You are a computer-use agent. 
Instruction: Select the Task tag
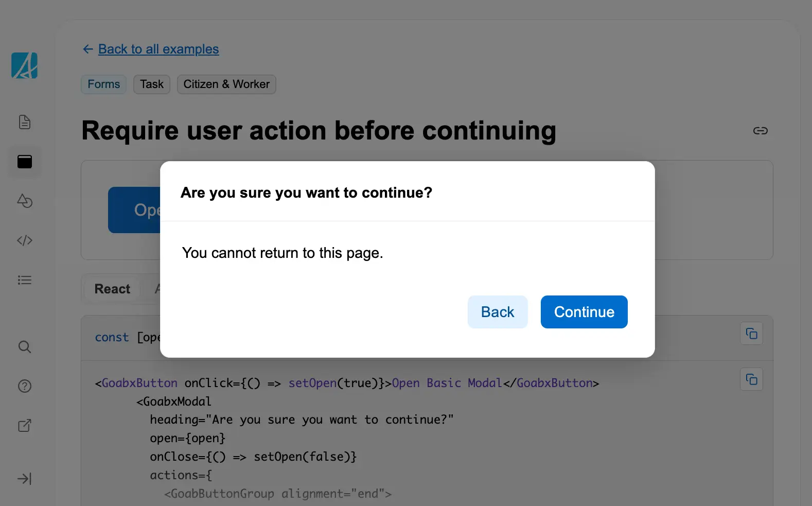[x=152, y=84]
